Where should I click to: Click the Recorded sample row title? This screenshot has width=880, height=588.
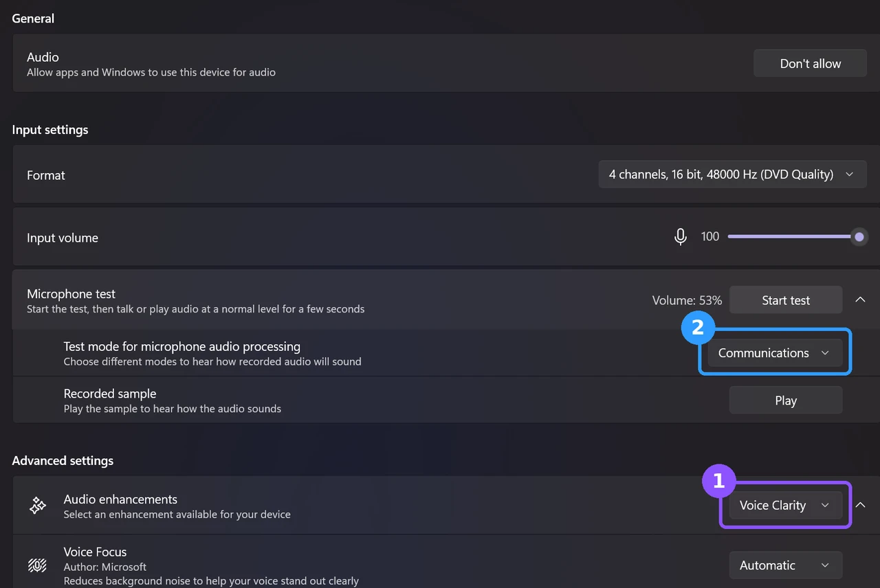point(110,394)
